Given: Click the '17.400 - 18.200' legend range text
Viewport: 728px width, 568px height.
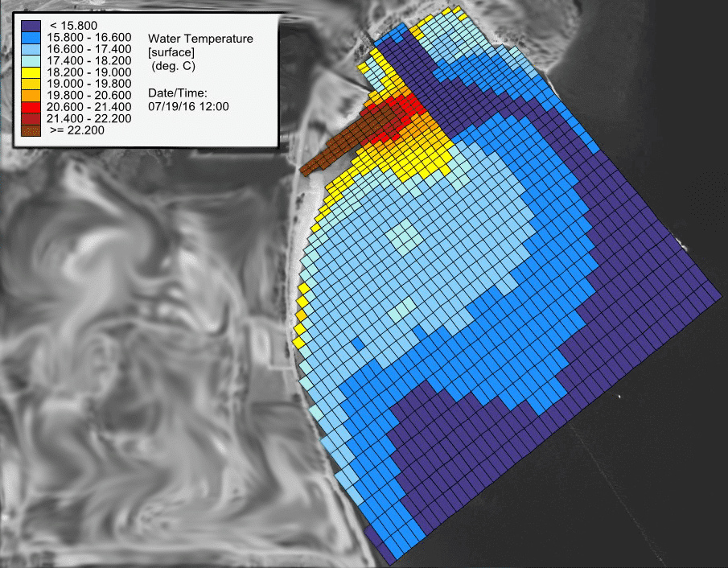Looking at the screenshot, I should tap(88, 61).
